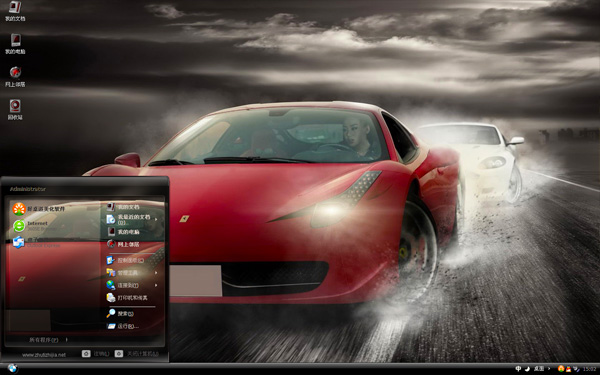Click the BMW logo start button
This screenshot has height=375, width=600.
pyautogui.click(x=12, y=368)
